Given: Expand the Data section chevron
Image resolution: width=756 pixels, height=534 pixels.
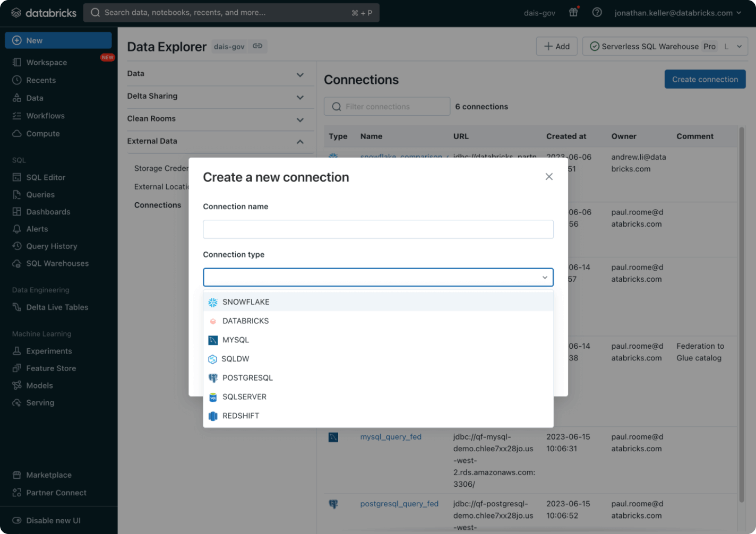Looking at the screenshot, I should (x=300, y=74).
